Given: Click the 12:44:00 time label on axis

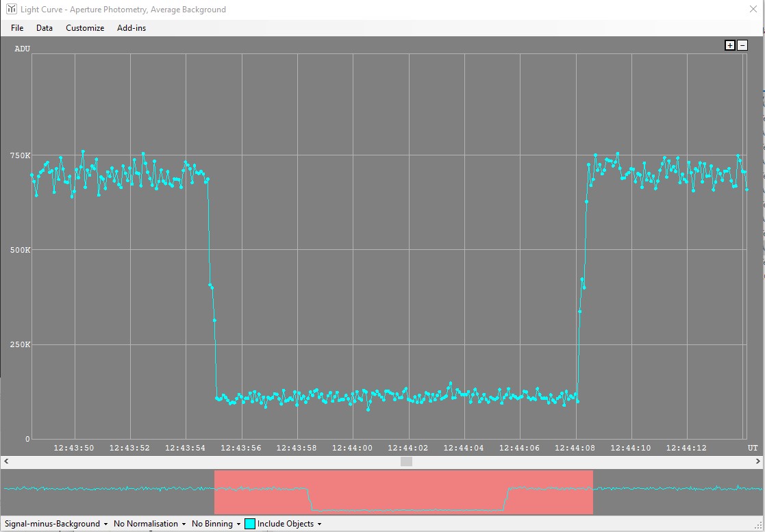Looking at the screenshot, I should pyautogui.click(x=352, y=448).
